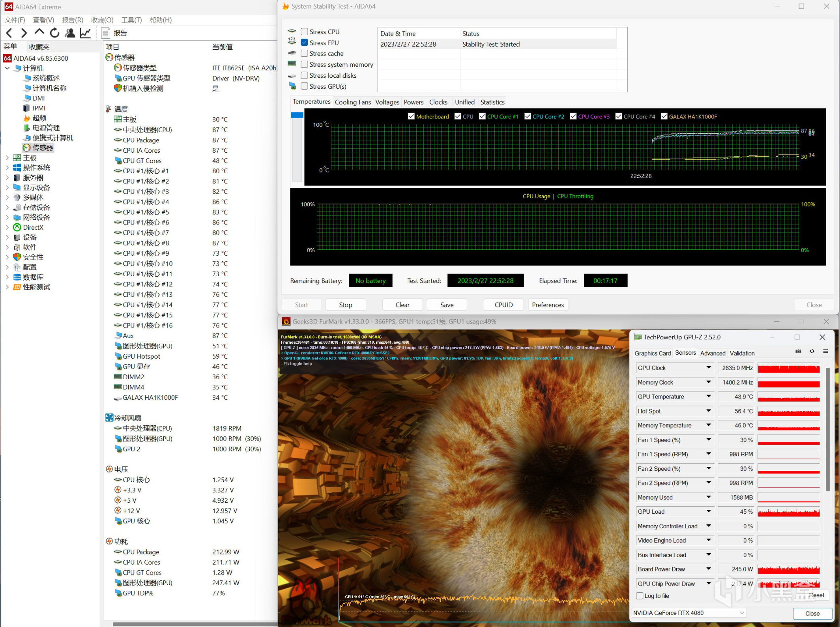
Task: Expand the 主板 tree node
Action: [7, 158]
